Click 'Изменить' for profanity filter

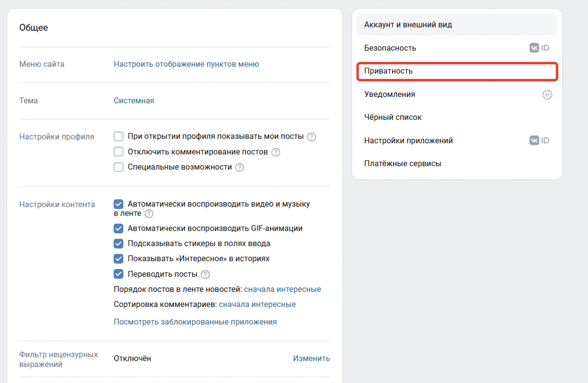(x=312, y=358)
